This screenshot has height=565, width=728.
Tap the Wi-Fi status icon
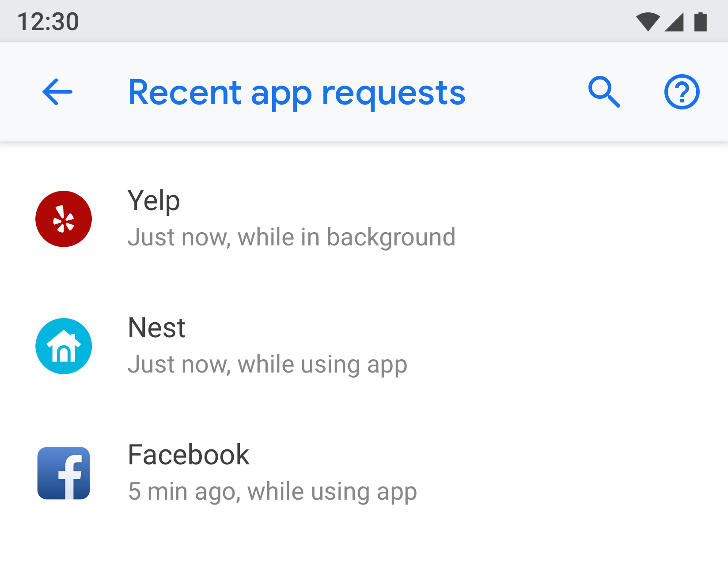coord(648,22)
